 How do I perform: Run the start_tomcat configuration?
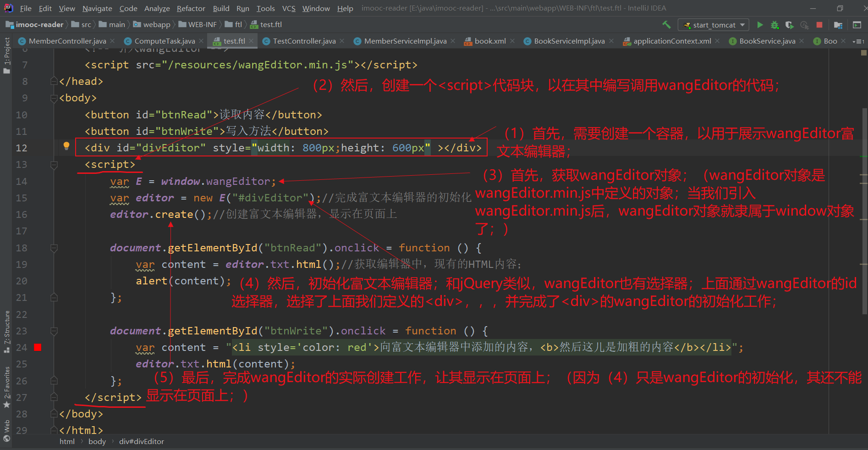pos(760,25)
